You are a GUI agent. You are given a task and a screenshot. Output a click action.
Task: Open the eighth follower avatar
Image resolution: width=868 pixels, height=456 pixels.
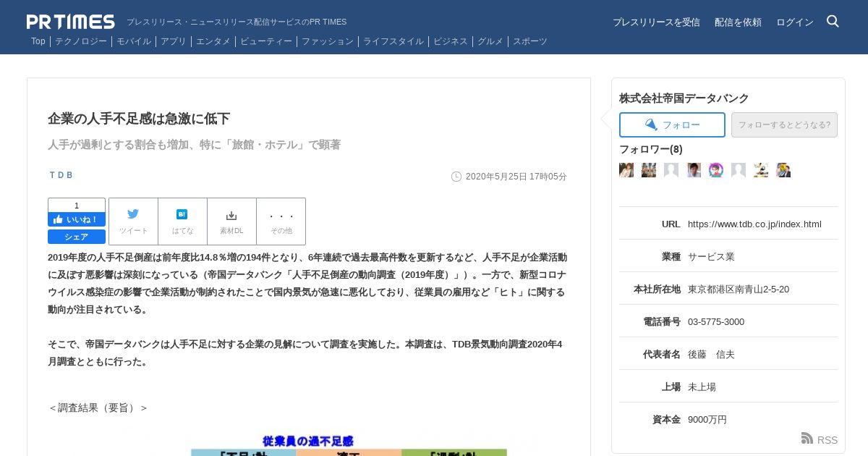click(783, 170)
